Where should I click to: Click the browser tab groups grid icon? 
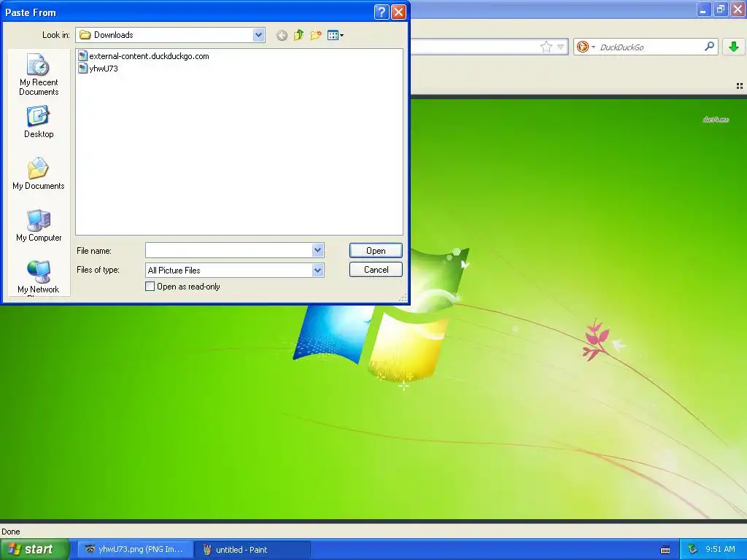tap(740, 86)
